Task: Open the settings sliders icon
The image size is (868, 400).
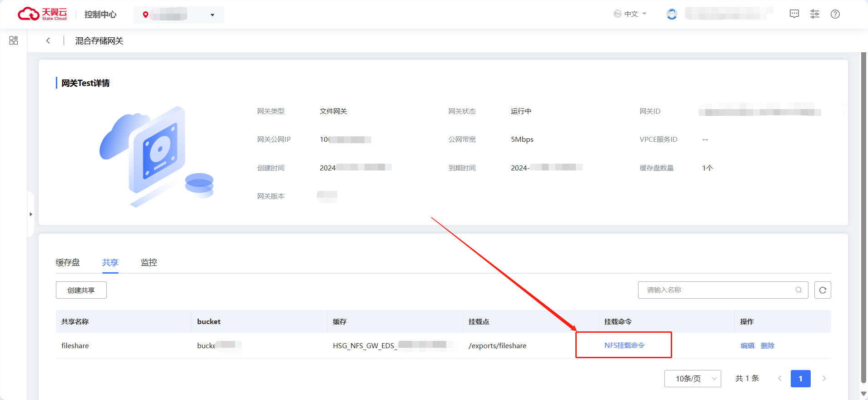Action: [x=814, y=14]
